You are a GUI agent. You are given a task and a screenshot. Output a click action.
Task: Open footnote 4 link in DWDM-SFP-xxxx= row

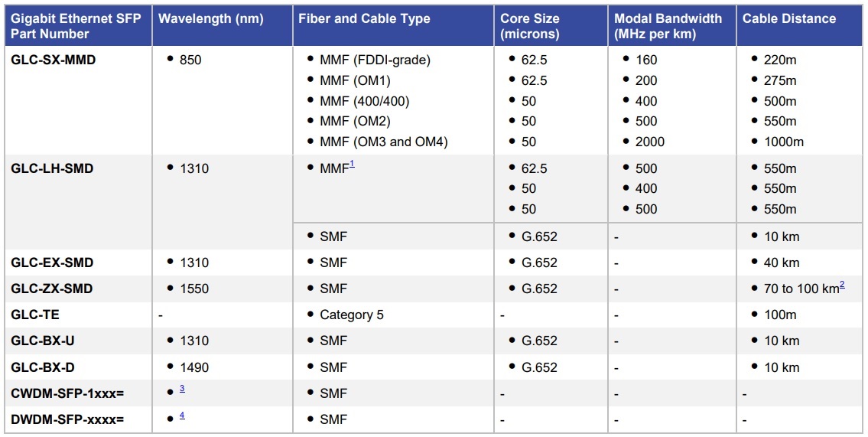coord(182,415)
